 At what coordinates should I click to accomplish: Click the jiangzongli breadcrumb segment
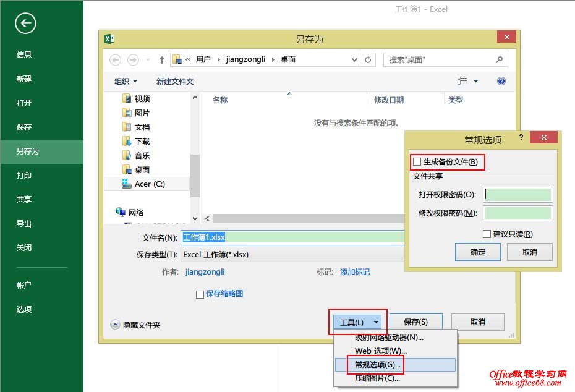click(x=245, y=59)
